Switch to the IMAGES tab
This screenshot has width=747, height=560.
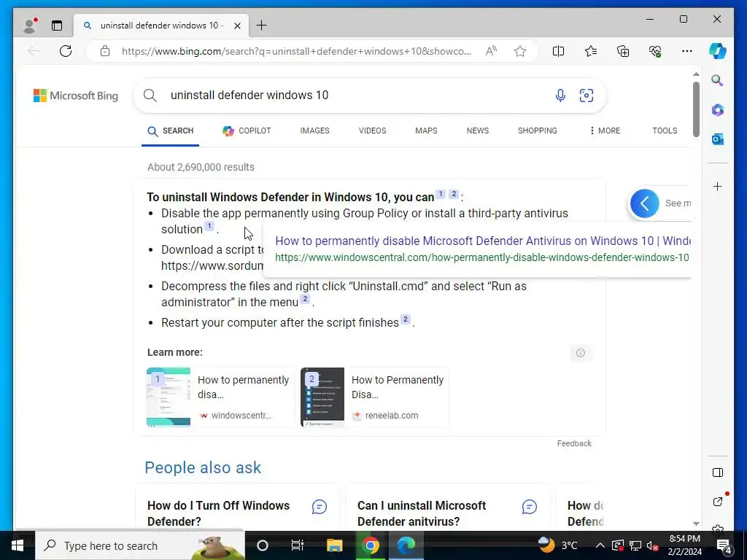coord(314,131)
